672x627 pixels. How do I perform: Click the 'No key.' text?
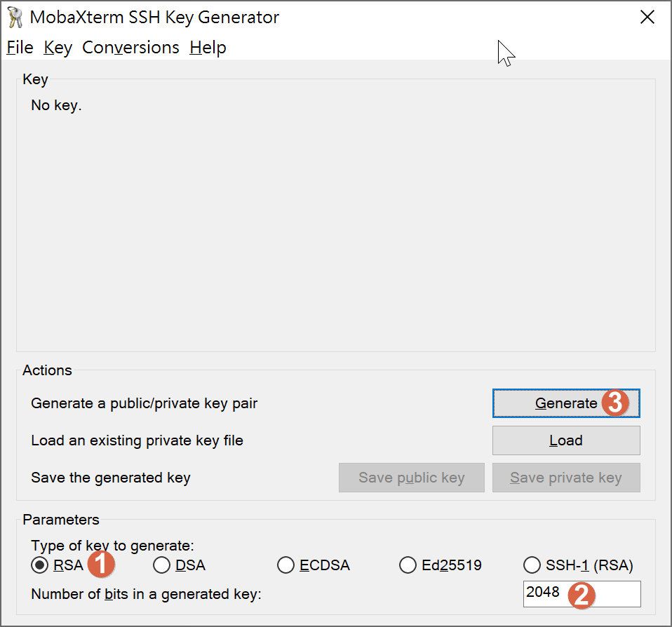point(56,105)
